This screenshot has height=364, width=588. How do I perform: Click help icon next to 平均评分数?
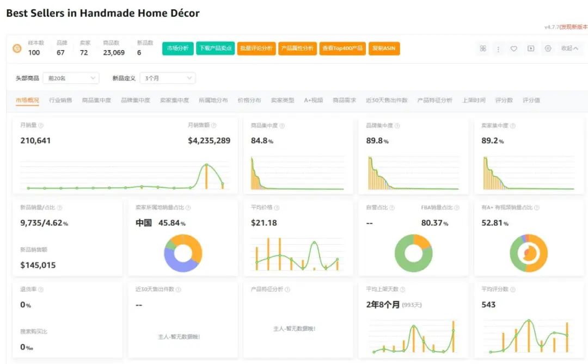[x=513, y=289]
